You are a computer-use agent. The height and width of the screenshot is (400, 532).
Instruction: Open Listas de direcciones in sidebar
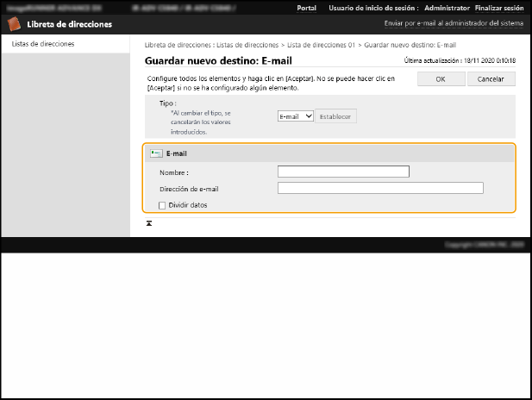43,43
